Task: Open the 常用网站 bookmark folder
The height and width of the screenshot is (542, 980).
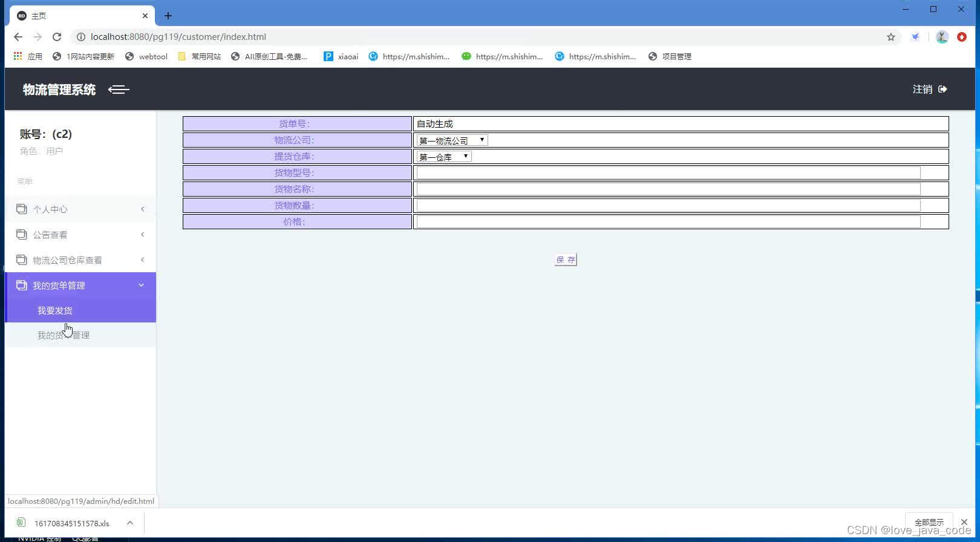Action: point(200,56)
